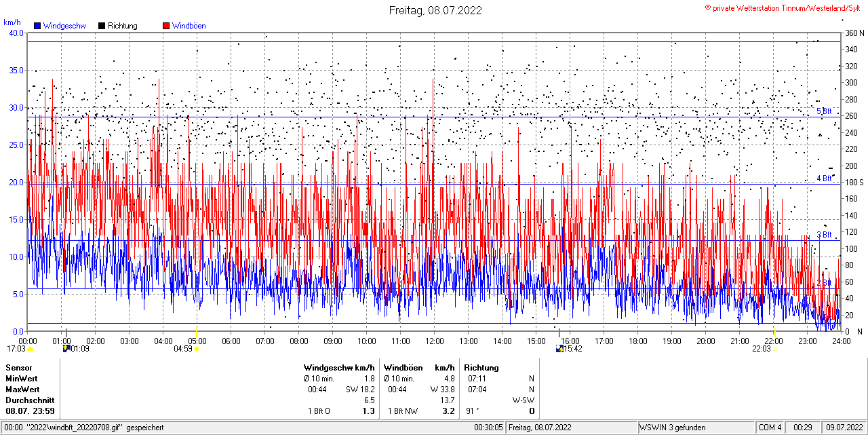Image resolution: width=868 pixels, height=435 pixels.
Task: Click the sunset time 22:03
Action: click(x=761, y=349)
